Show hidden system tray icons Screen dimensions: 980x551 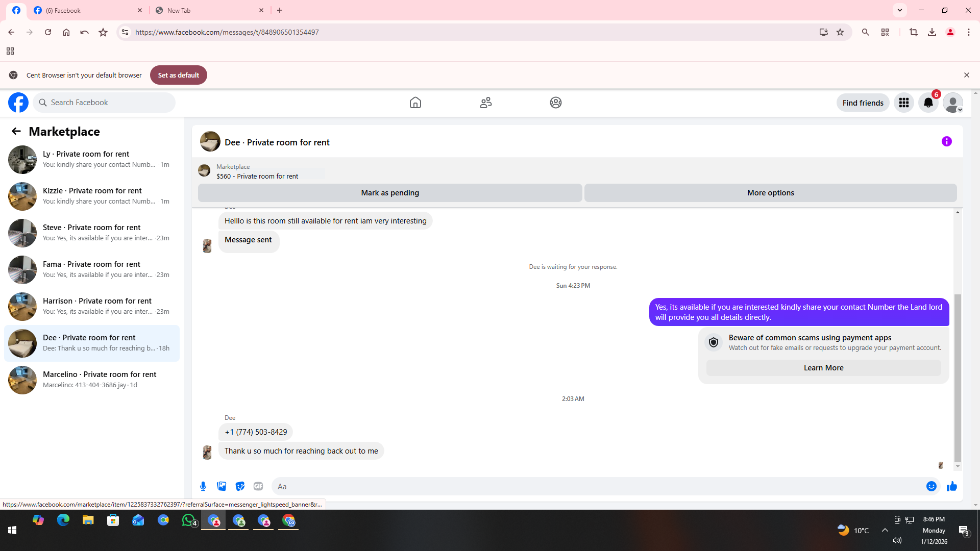pyautogui.click(x=885, y=530)
